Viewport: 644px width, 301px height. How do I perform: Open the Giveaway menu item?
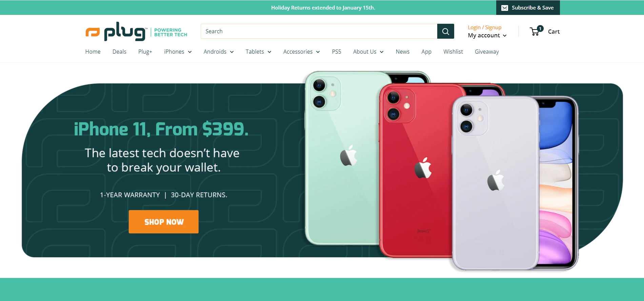pyautogui.click(x=487, y=52)
